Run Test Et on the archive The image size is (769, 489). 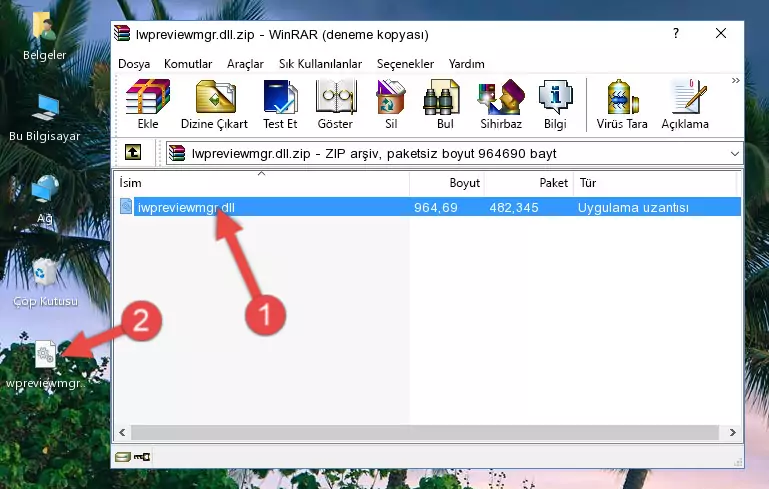click(280, 105)
